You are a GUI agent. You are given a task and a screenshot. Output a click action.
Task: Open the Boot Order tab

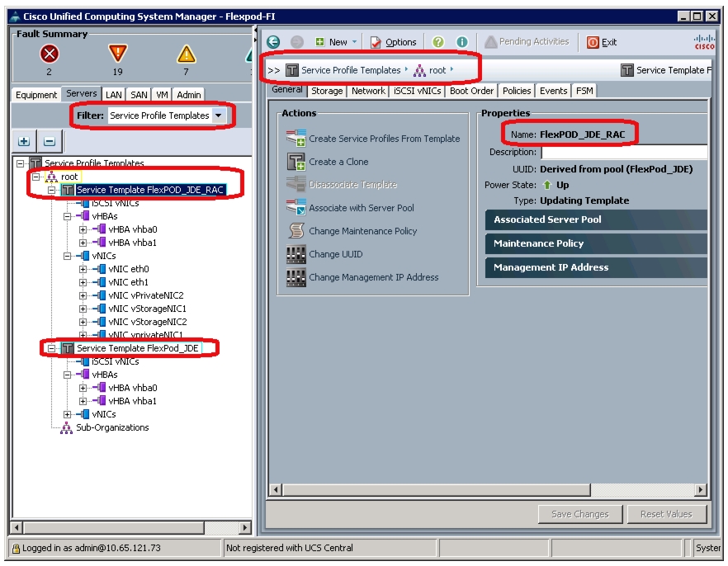tap(472, 91)
